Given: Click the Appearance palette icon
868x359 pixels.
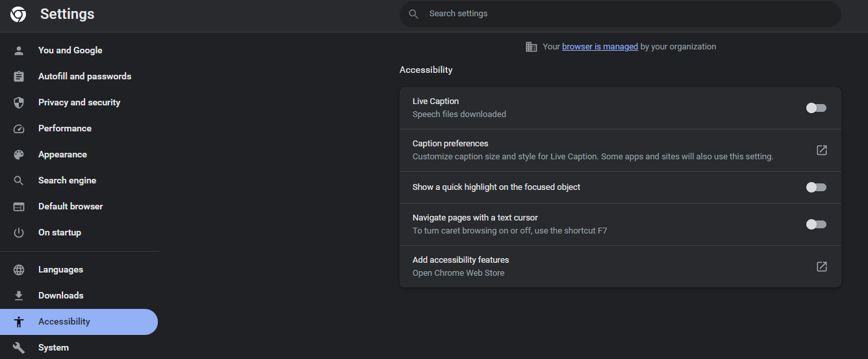Looking at the screenshot, I should (x=19, y=155).
